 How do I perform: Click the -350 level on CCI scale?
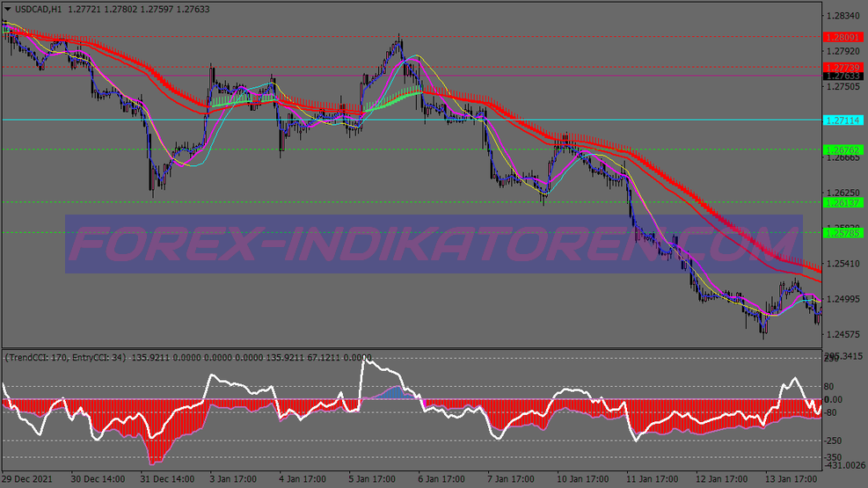pyautogui.click(x=833, y=457)
